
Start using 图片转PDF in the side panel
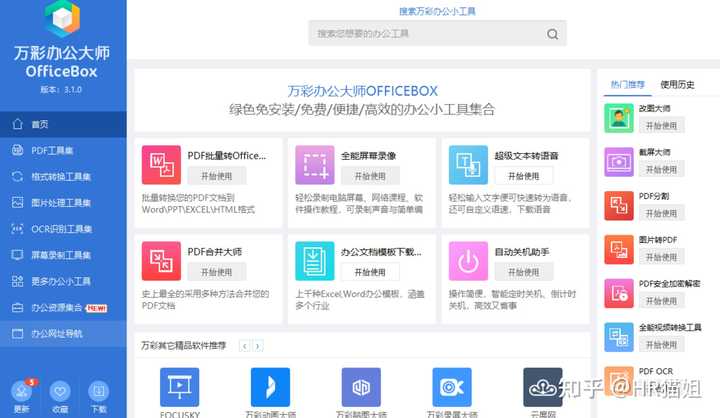point(661,257)
